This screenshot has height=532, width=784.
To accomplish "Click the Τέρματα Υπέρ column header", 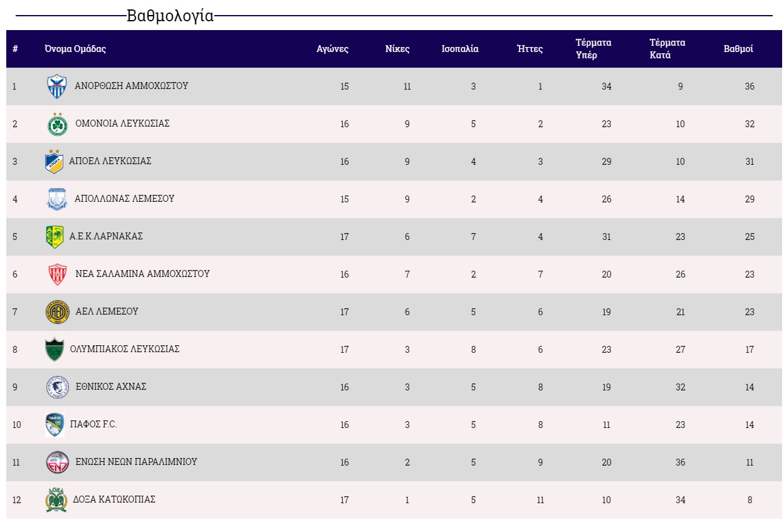I will coord(593,49).
